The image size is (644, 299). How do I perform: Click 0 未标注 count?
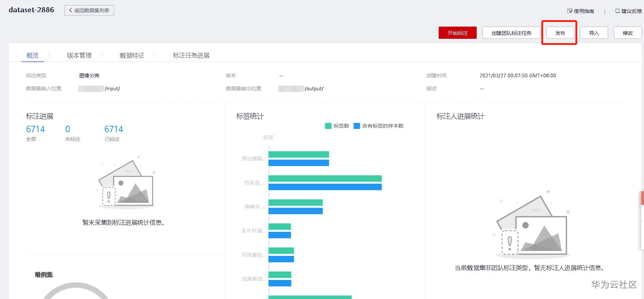click(67, 129)
